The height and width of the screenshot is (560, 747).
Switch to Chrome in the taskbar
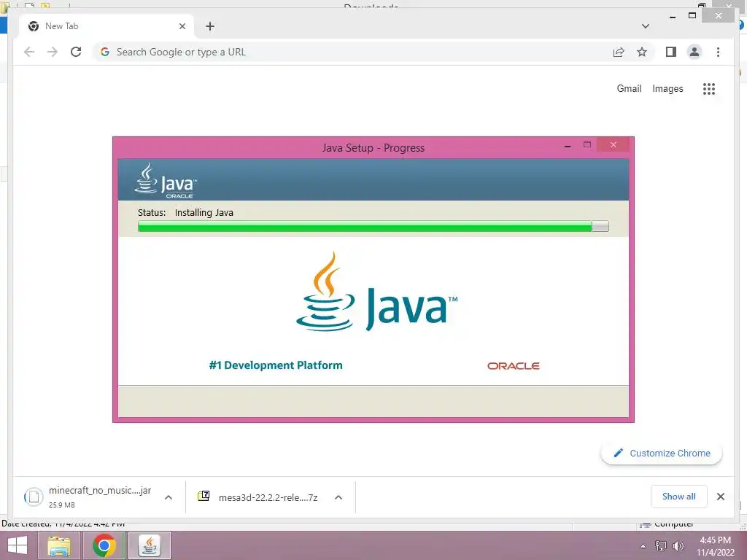click(x=104, y=545)
